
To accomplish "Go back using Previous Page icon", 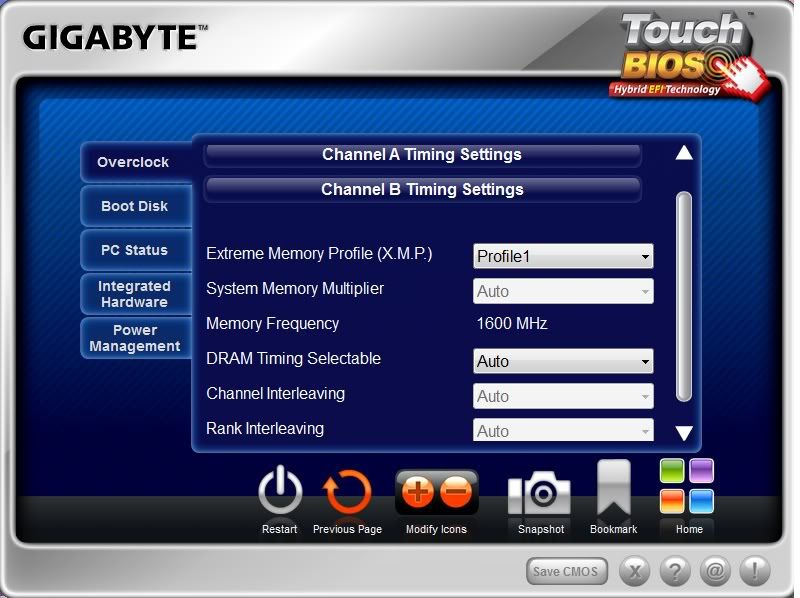I will (347, 493).
